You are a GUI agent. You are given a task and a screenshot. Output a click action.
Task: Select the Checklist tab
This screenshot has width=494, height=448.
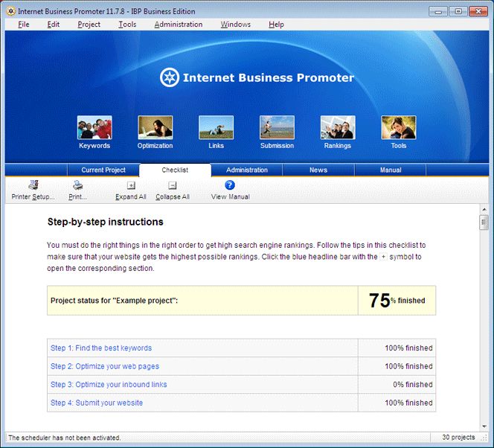point(175,170)
